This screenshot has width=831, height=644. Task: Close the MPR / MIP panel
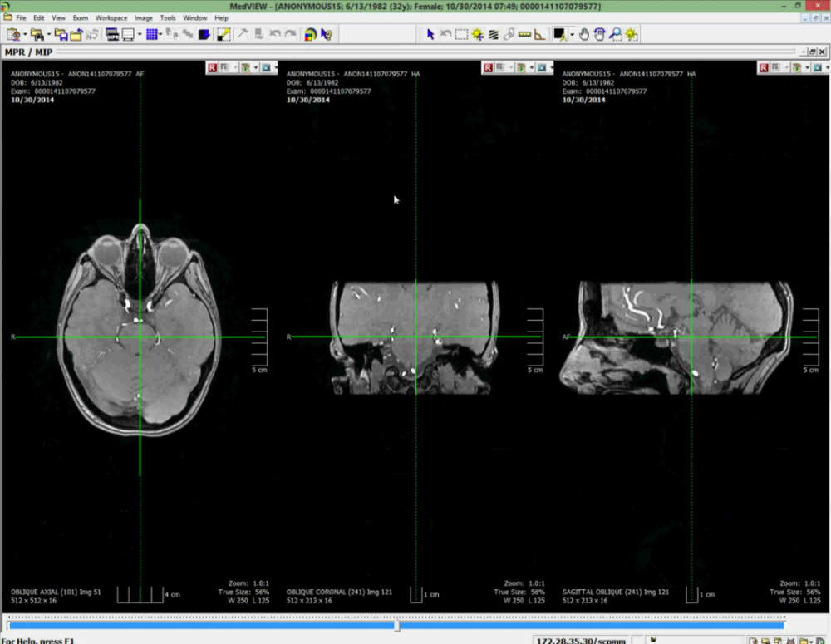[x=823, y=52]
